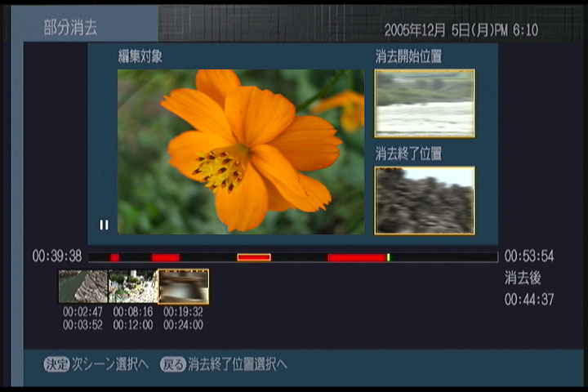Click the pause icon in the preview
Viewport: 588px width, 392px height.
pyautogui.click(x=104, y=225)
